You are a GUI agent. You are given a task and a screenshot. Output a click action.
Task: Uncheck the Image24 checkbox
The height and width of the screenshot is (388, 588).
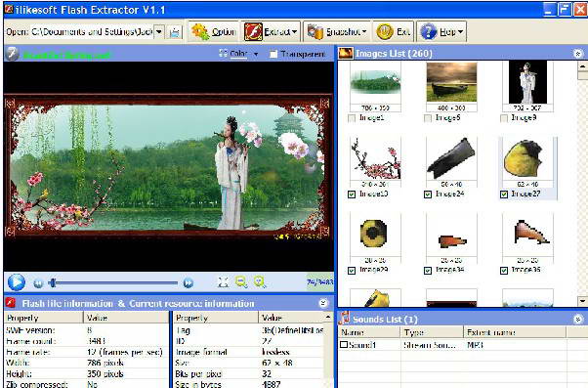(x=428, y=194)
